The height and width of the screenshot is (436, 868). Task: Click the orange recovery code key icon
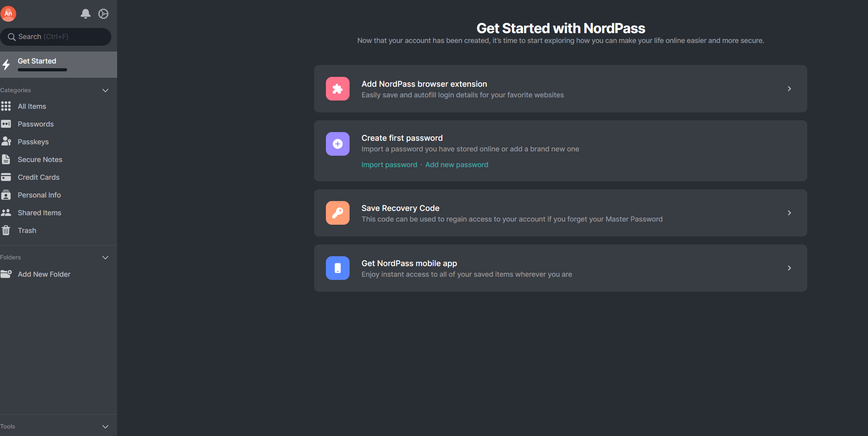point(337,213)
